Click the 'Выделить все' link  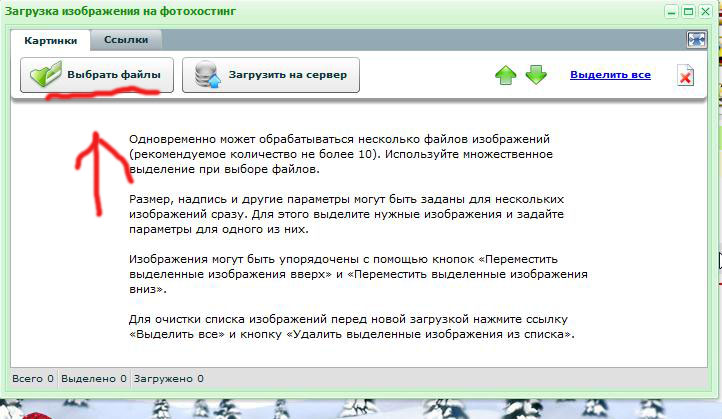point(610,75)
